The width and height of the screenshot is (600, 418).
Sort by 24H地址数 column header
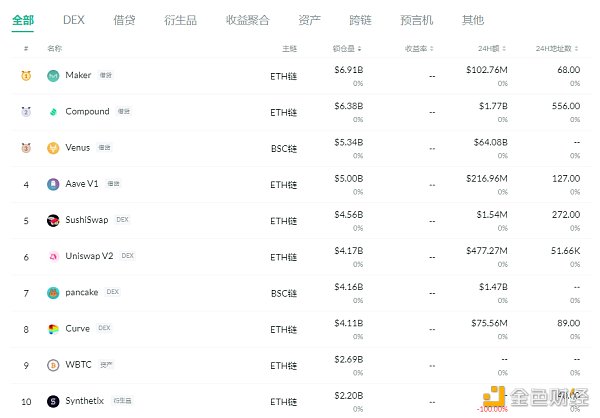[x=557, y=48]
